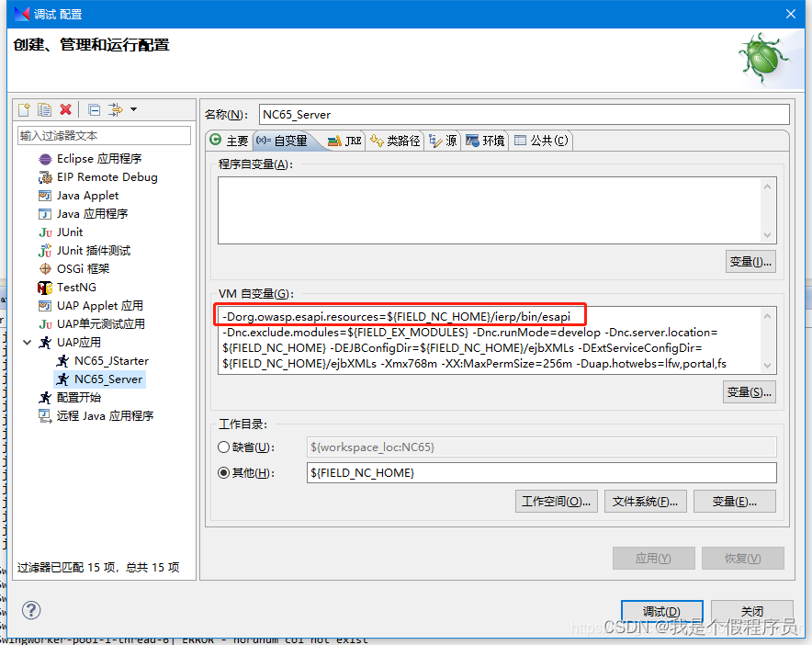Image resolution: width=812 pixels, height=645 pixels.
Task: Delete the selected launch configuration
Action: 66,108
